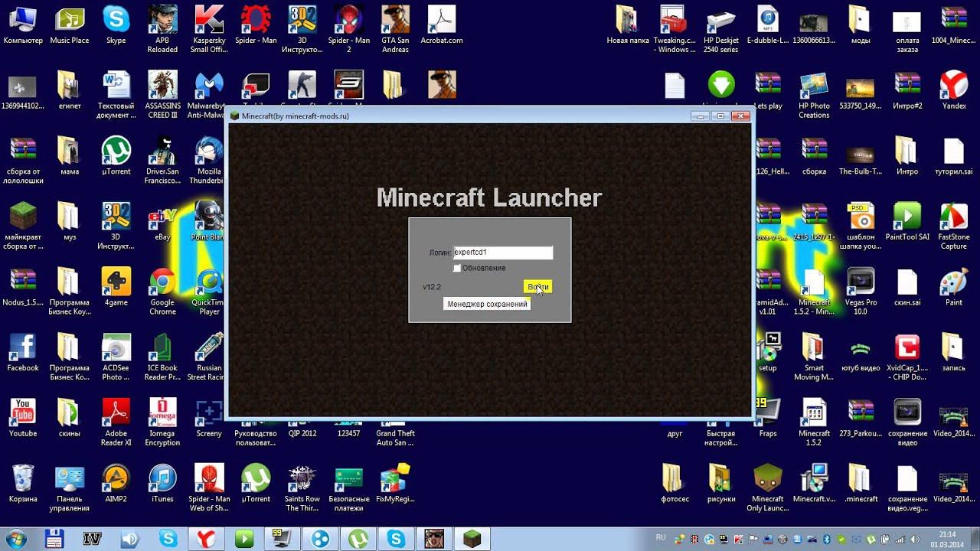Select the Facebook desktop shortcut
The width and height of the screenshot is (980, 551).
tap(23, 354)
